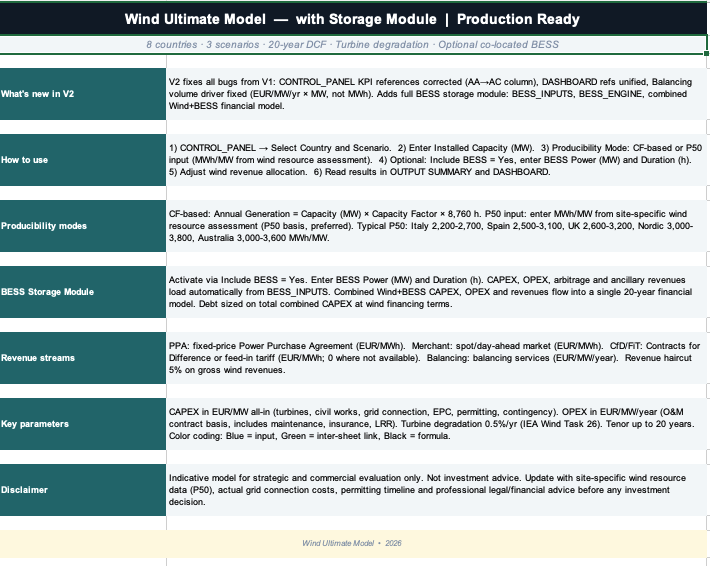Screen dimensions: 710x566
Task: Select the 'Wind Ultimate Model • 2026' footer cell
Action: (353, 544)
